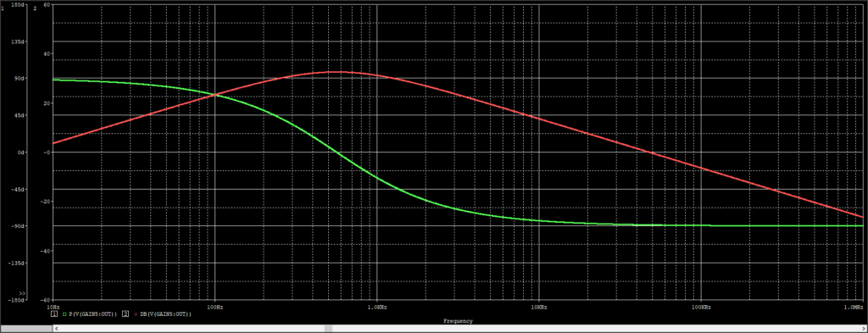Click the red diamond trace symbol in legend
Viewport: 868px width, 333px height.
[x=136, y=314]
